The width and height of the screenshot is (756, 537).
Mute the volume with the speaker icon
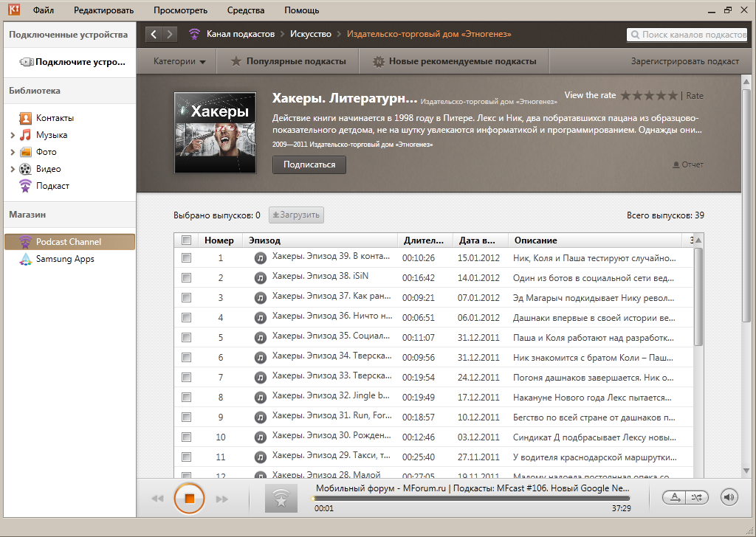click(729, 497)
